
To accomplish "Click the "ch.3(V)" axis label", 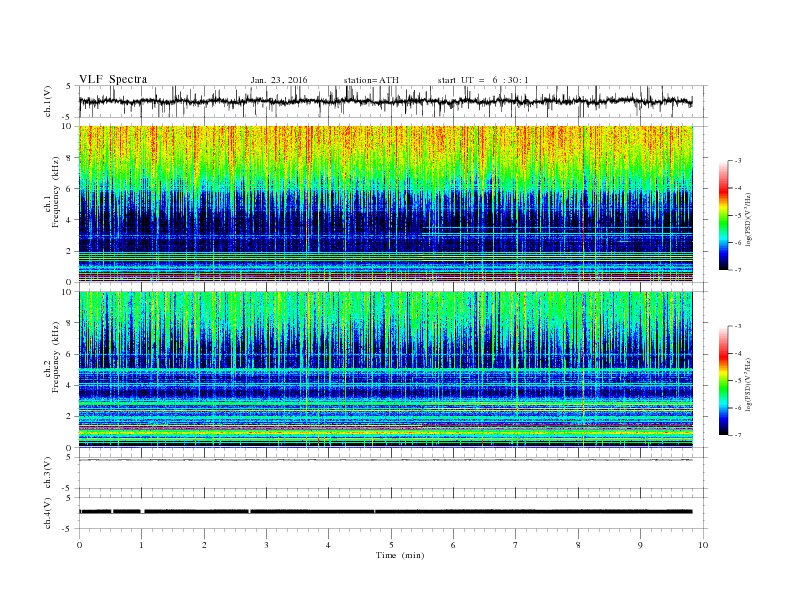I will coord(48,473).
